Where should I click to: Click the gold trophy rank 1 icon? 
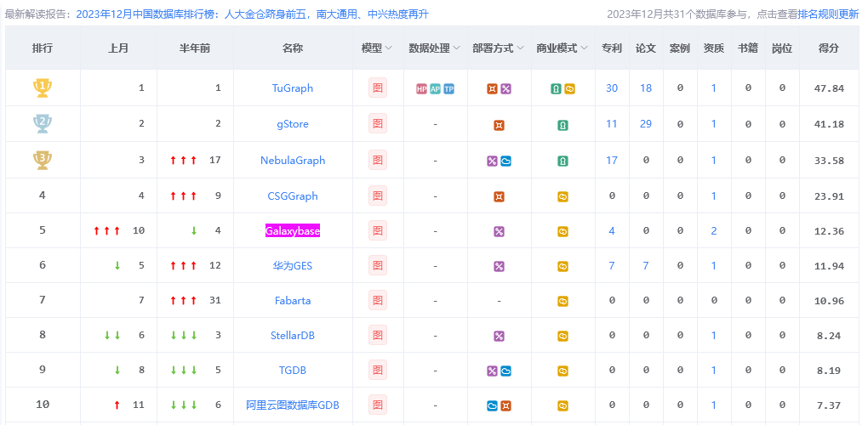point(43,88)
